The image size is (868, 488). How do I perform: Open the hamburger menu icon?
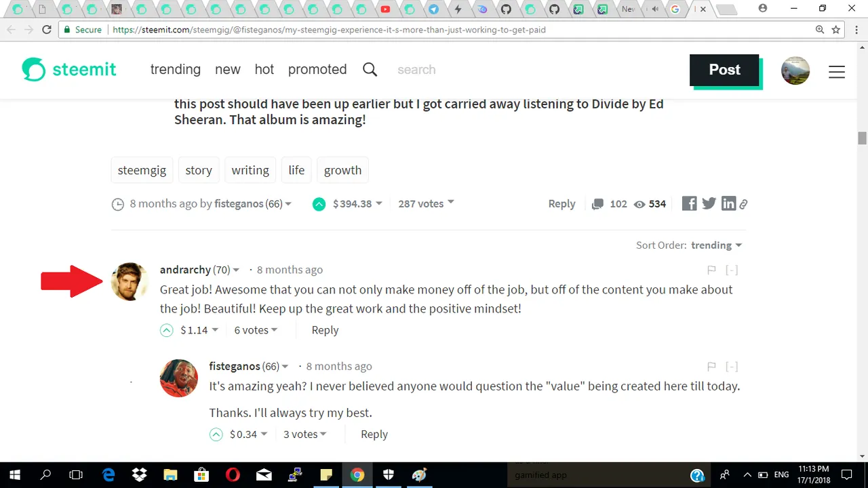point(837,70)
